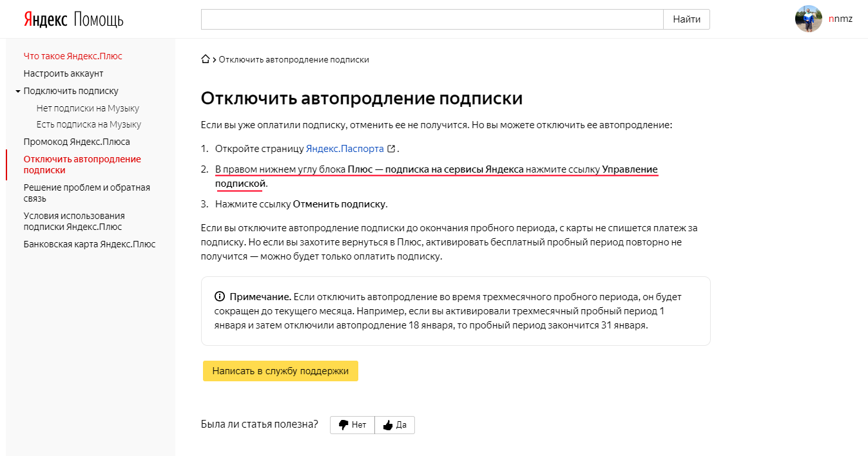Screen dimensions: 868x456
Task: Open Условия использования подписки Яндекс.Плюс
Action: [x=74, y=221]
